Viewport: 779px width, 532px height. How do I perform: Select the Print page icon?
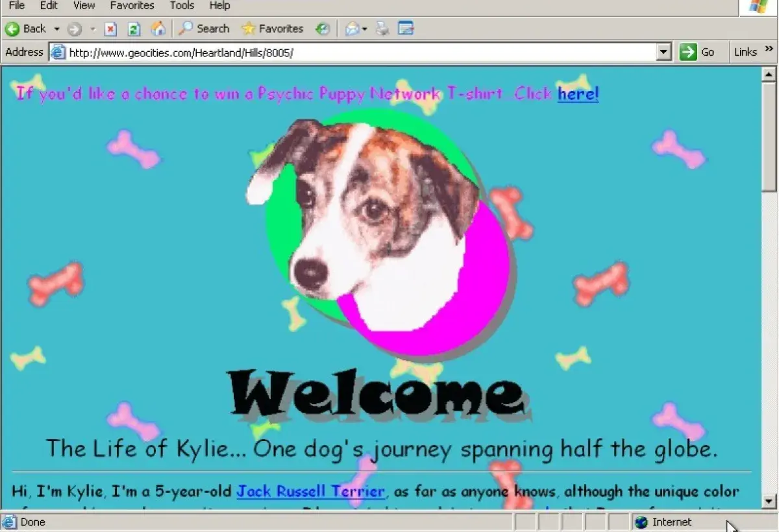(382, 29)
